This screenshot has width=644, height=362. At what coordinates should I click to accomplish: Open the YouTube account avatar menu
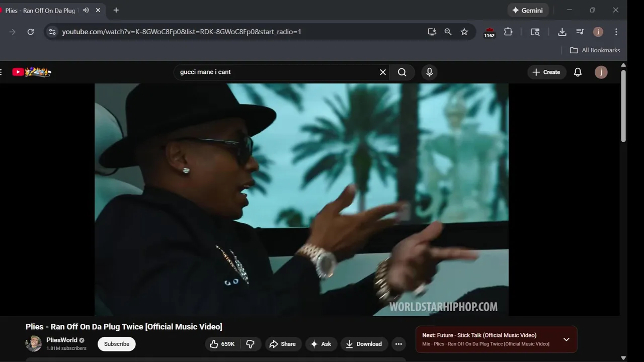pyautogui.click(x=601, y=72)
